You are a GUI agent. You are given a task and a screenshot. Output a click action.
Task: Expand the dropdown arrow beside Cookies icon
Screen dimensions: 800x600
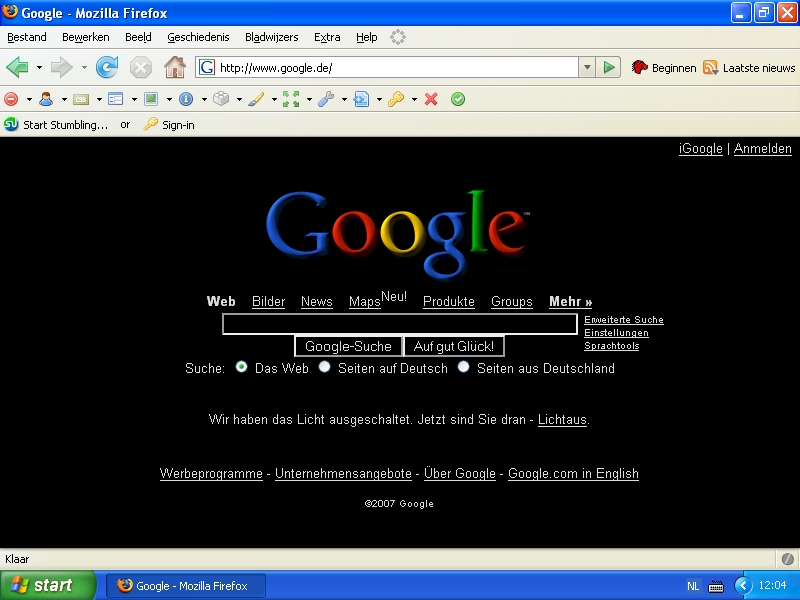[x=64, y=99]
